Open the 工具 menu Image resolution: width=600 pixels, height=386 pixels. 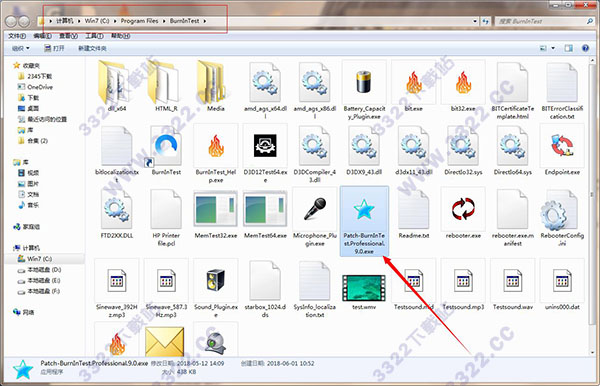(x=94, y=36)
